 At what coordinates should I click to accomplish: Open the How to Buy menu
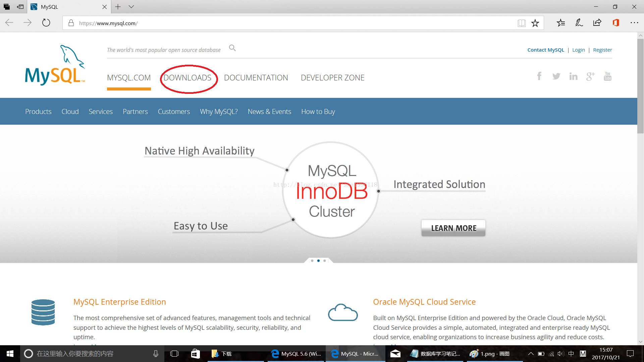coord(318,112)
